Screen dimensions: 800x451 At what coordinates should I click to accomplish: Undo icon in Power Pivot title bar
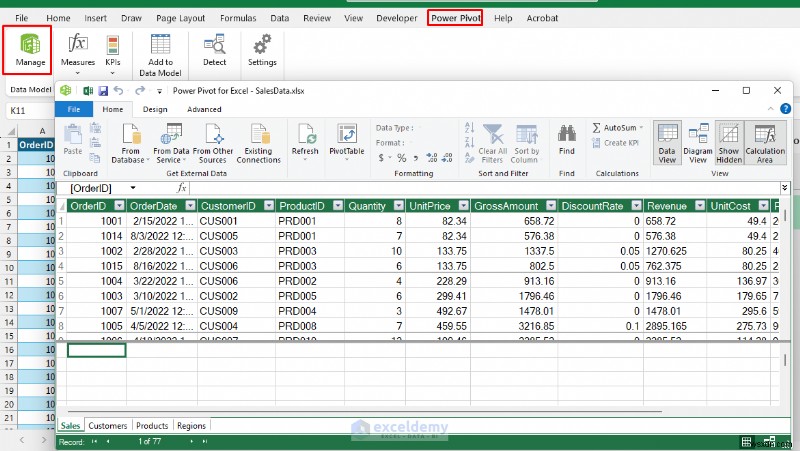(x=118, y=91)
